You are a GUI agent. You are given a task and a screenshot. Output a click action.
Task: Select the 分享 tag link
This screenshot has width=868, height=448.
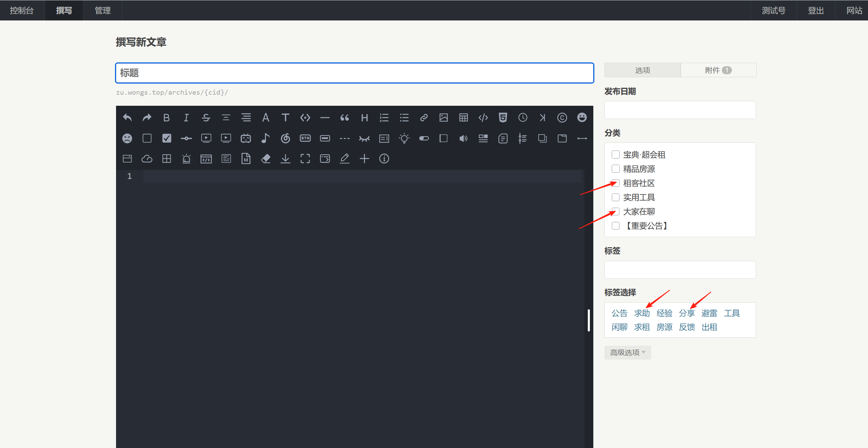click(687, 313)
